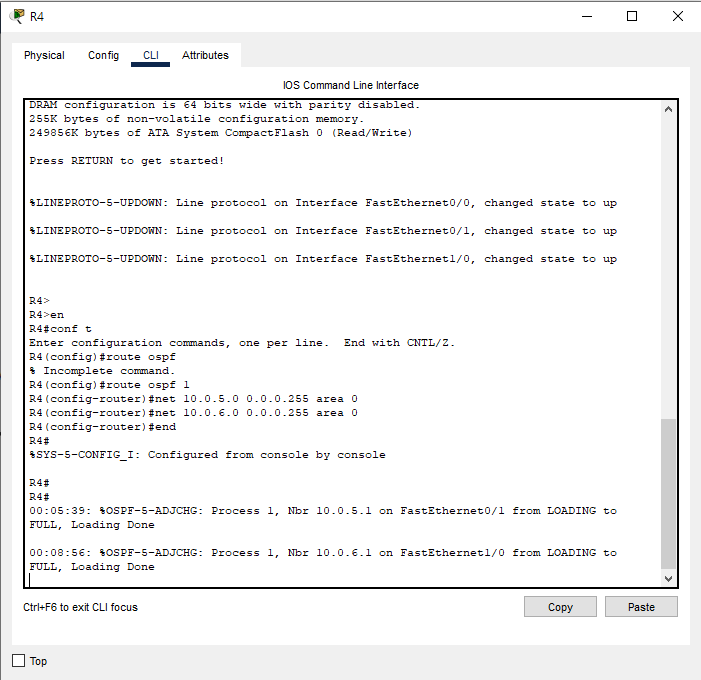This screenshot has height=680, width=701.
Task: Click the '% Incomplete command.' message
Action: pyautogui.click(x=102, y=371)
